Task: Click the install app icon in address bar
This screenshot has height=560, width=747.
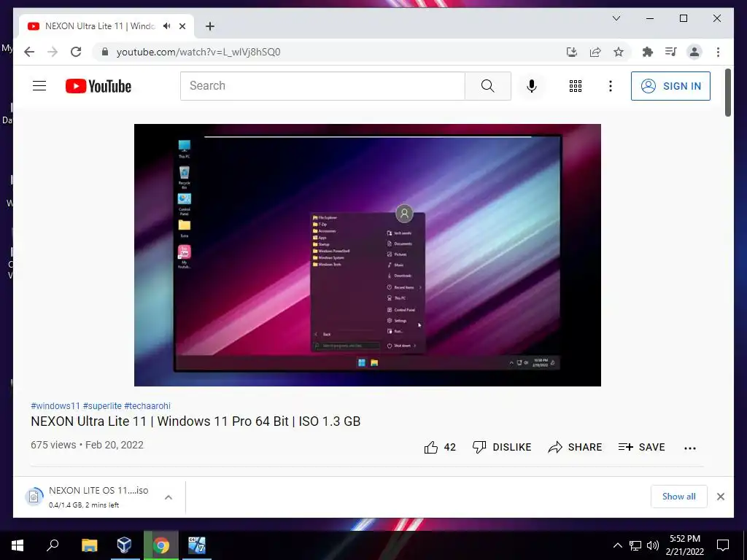Action: [572, 52]
